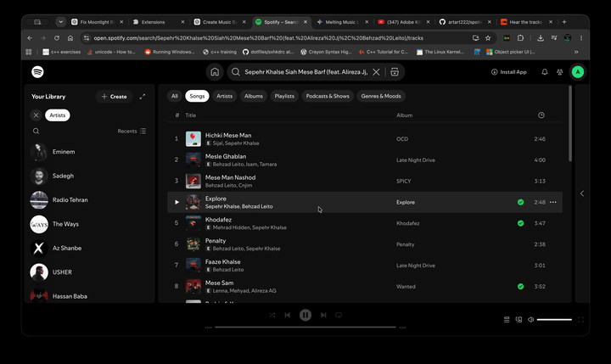The height and width of the screenshot is (364, 611).
Task: Toggle shuffle playback
Action: (272, 315)
